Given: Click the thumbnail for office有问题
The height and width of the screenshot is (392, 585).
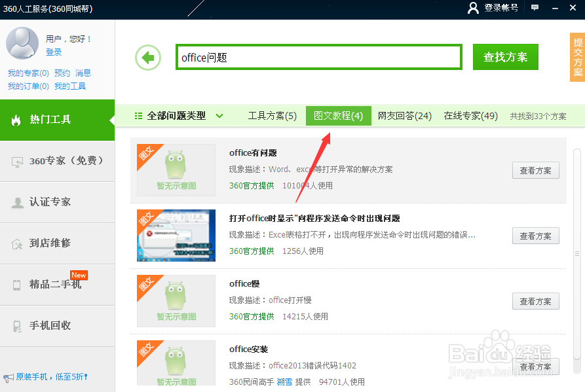Looking at the screenshot, I should click(176, 170).
